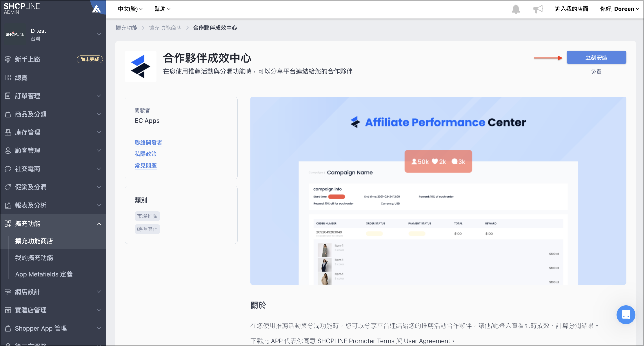Click the 擴充功能 breadcrumb link
644x346 pixels.
click(127, 28)
